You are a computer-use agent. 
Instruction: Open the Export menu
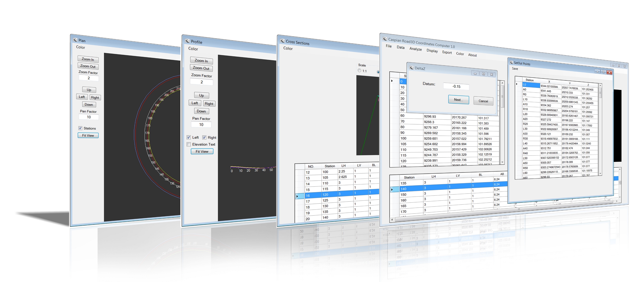[x=447, y=52]
